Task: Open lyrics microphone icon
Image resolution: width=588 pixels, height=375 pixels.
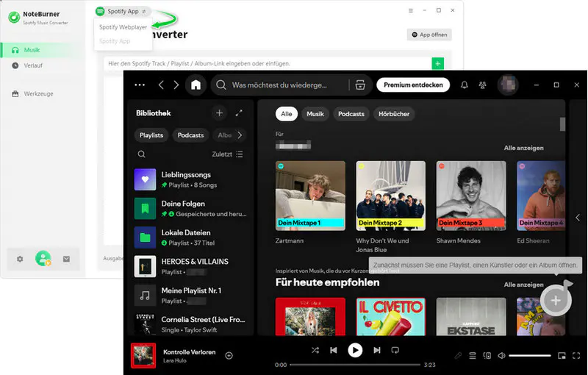Action: pyautogui.click(x=458, y=355)
